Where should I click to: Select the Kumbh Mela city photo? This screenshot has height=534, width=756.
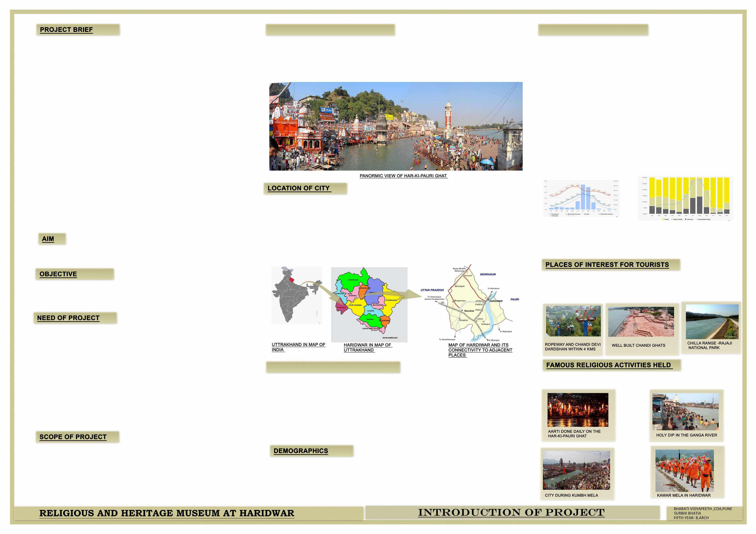click(x=576, y=470)
